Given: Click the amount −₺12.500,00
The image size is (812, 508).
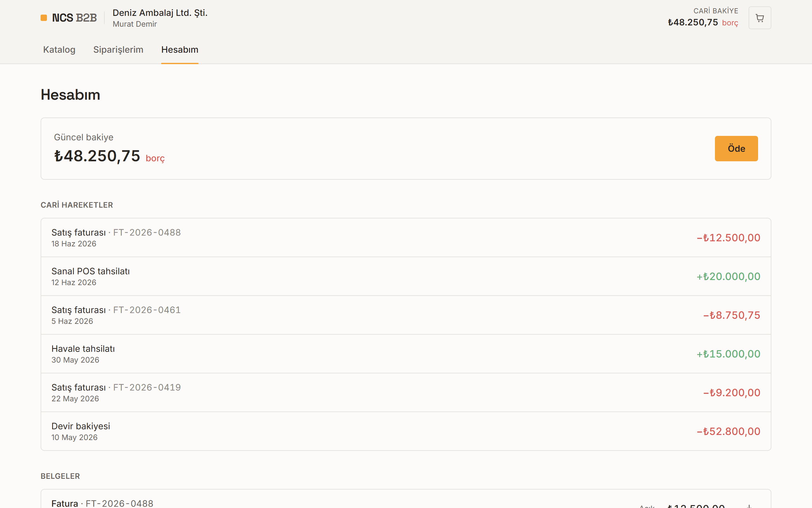Looking at the screenshot, I should click(x=729, y=238).
